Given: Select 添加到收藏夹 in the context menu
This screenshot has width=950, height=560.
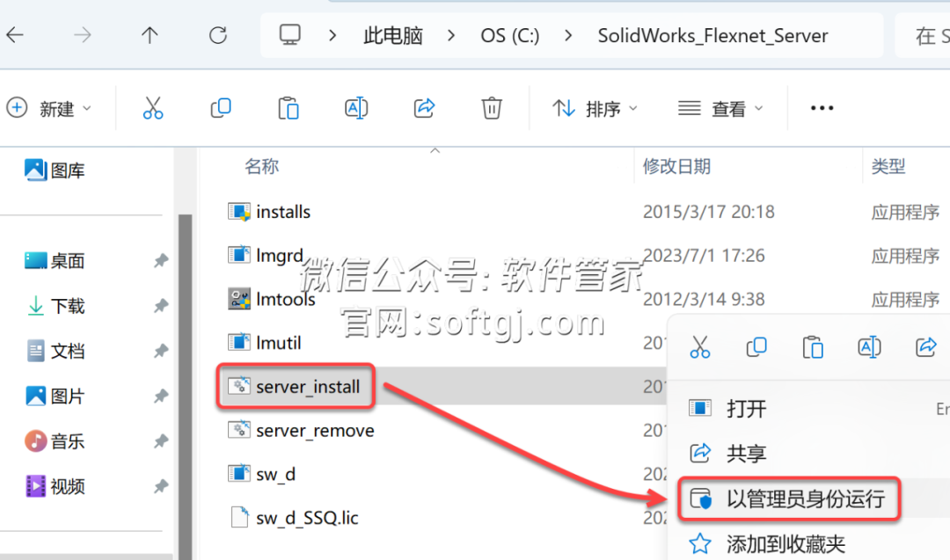Looking at the screenshot, I should click(x=786, y=544).
